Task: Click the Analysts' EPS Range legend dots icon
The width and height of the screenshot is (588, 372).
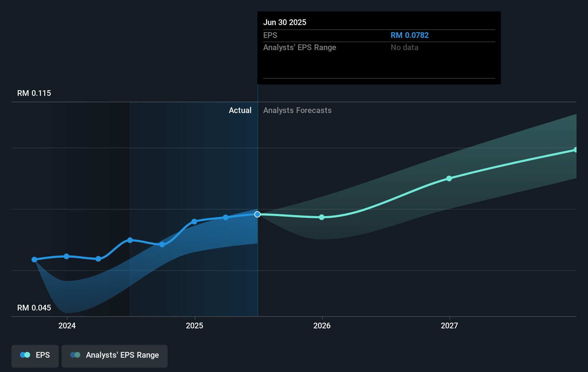Action: [x=75, y=355]
